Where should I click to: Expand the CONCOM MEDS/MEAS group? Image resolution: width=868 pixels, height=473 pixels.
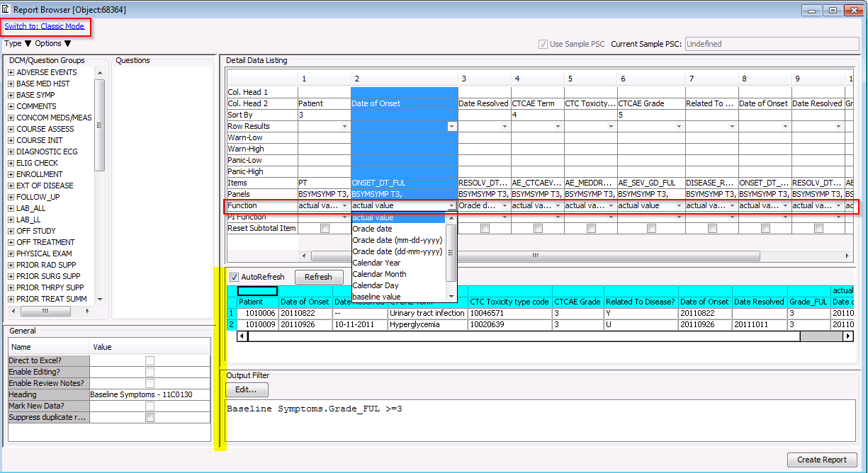(11, 118)
